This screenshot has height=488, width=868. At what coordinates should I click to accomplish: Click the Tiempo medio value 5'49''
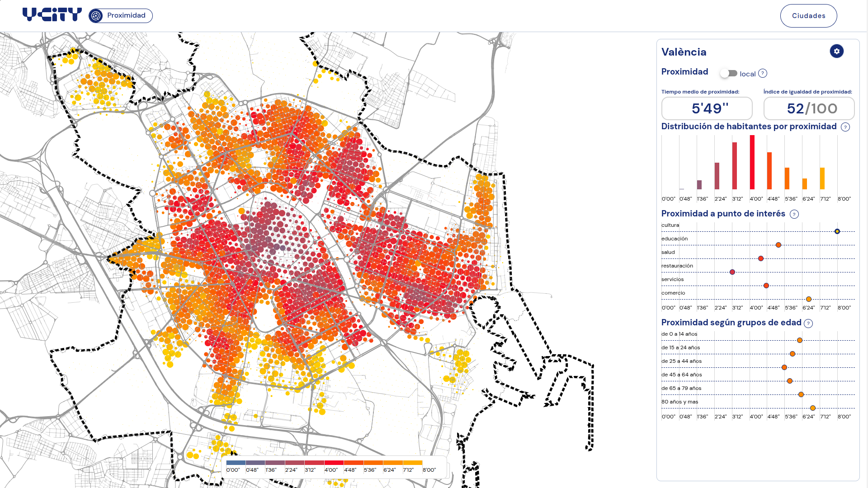point(707,108)
